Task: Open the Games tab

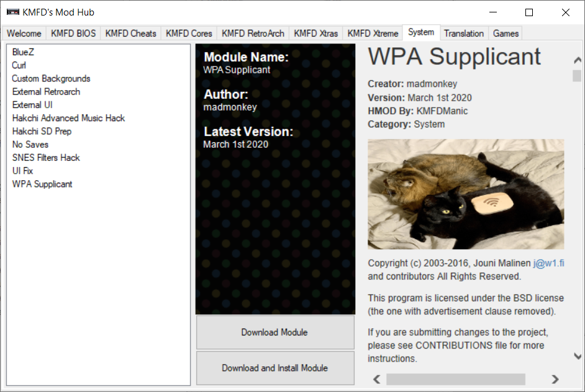Action: pyautogui.click(x=506, y=33)
